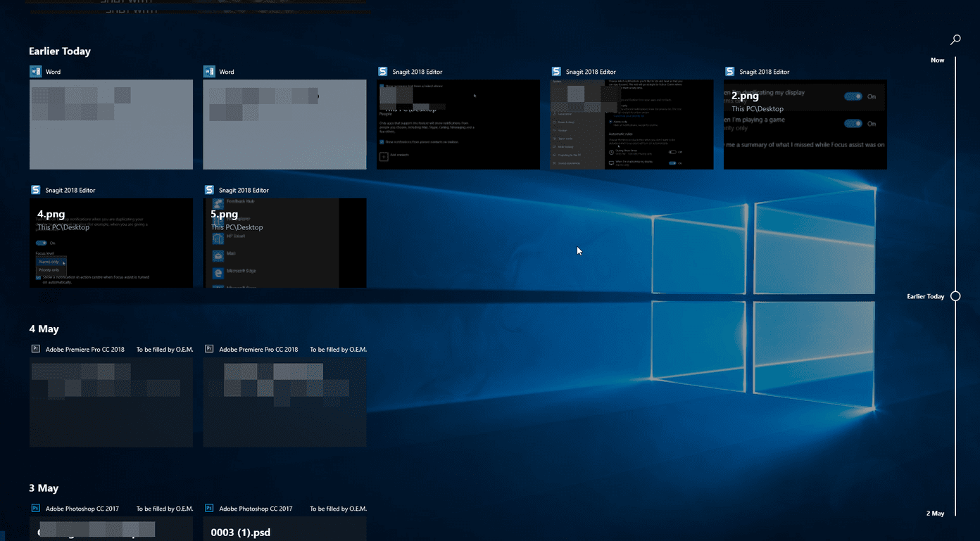Open the 2.png Snagit activity card

point(805,125)
